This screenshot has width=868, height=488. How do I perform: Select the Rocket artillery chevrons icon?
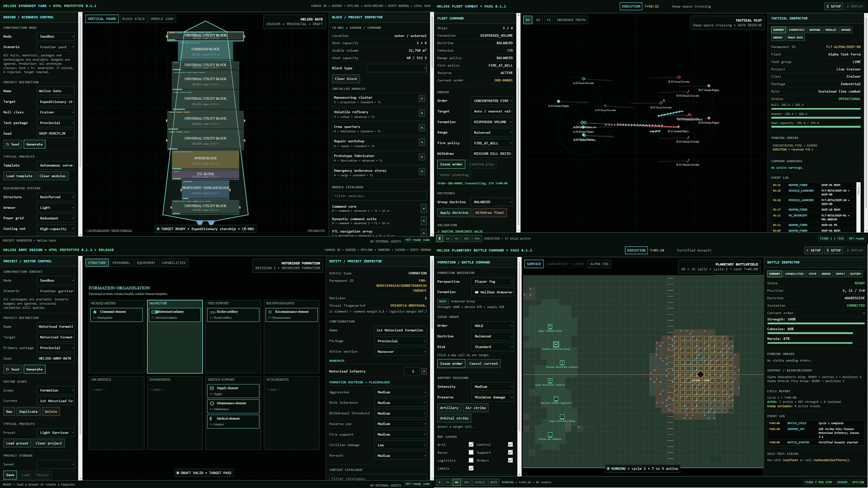[212, 312]
